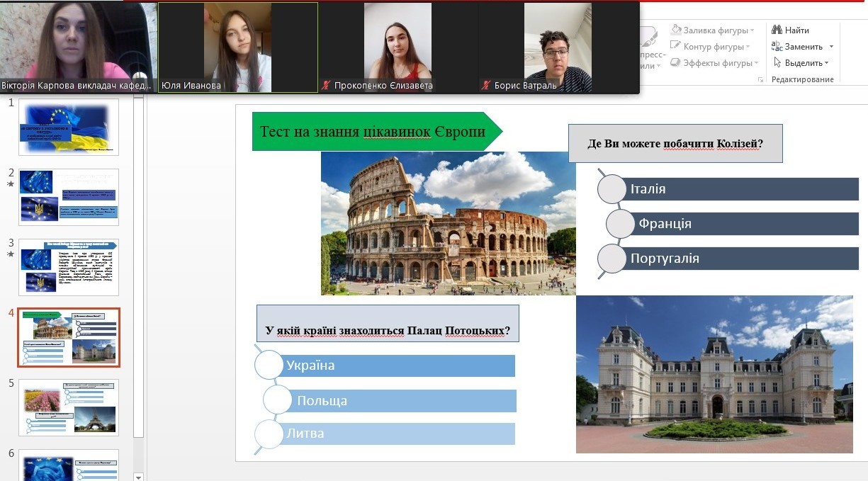Select slide 2 thumbnail
Viewport: 868px width, 481px height.
click(69, 197)
